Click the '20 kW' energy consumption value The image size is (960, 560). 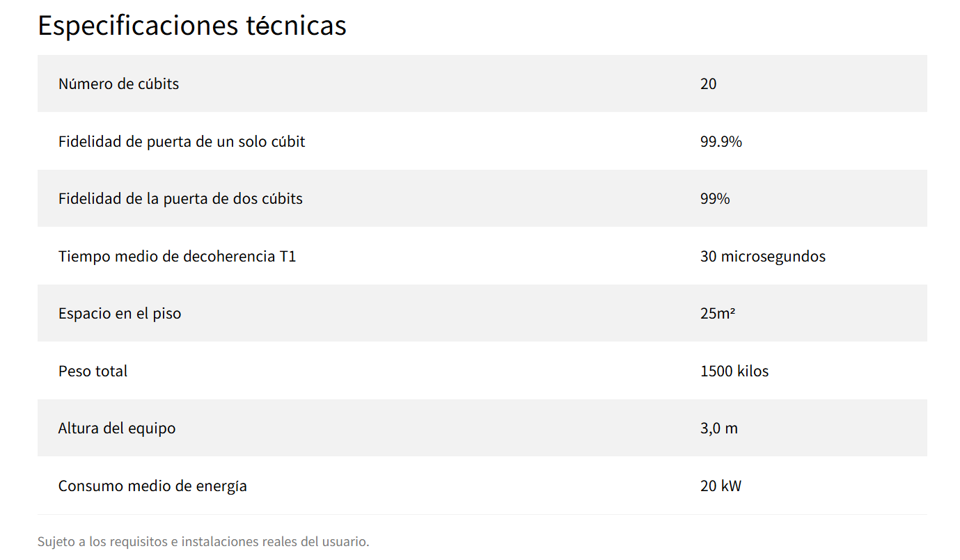pyautogui.click(x=721, y=486)
